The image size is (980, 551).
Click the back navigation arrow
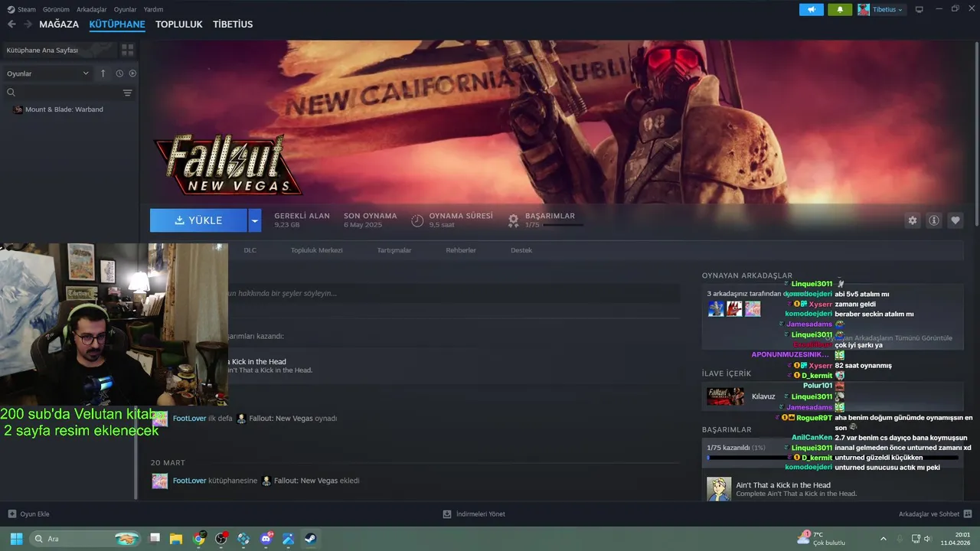click(11, 24)
